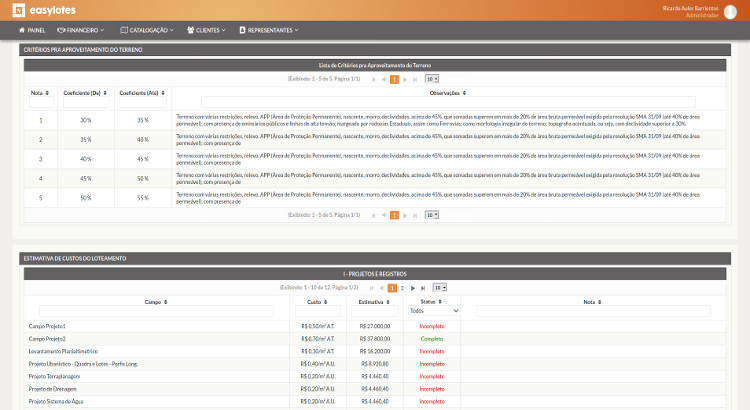This screenshot has width=750, height=410.
Task: Sort projects table by Campo column
Action: pyautogui.click(x=156, y=302)
